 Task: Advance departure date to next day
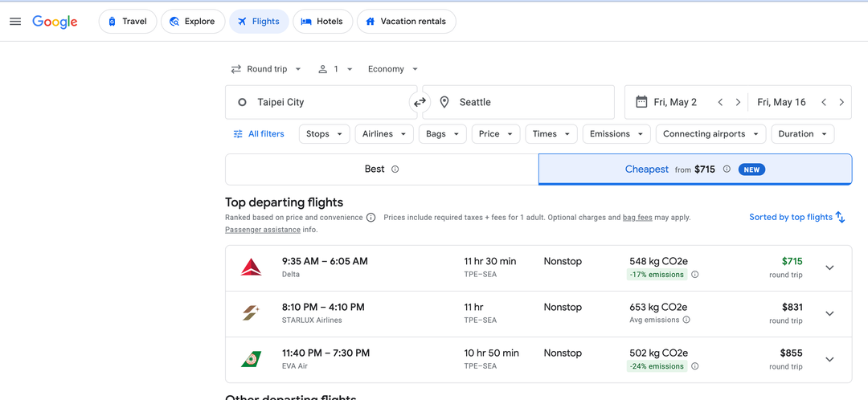738,102
